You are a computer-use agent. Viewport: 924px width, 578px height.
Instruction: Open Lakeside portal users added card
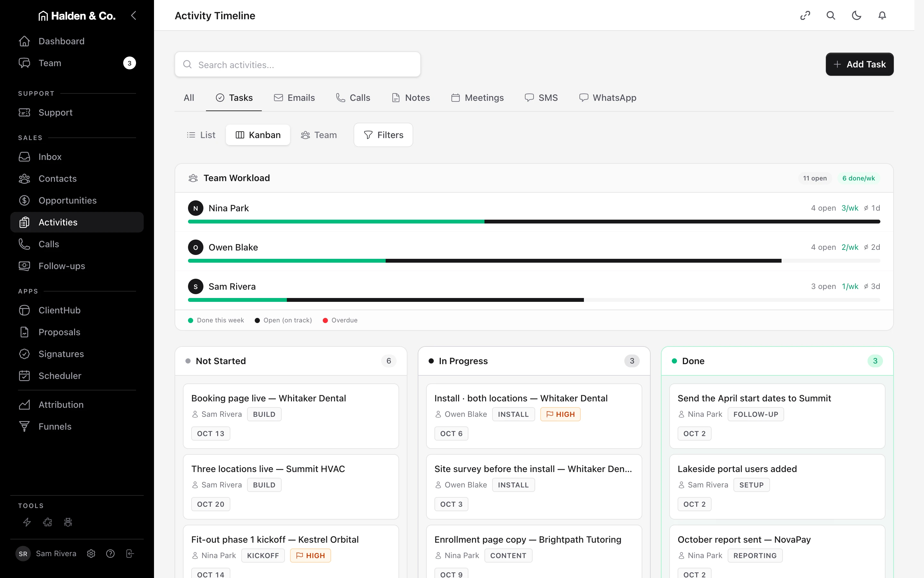777,486
